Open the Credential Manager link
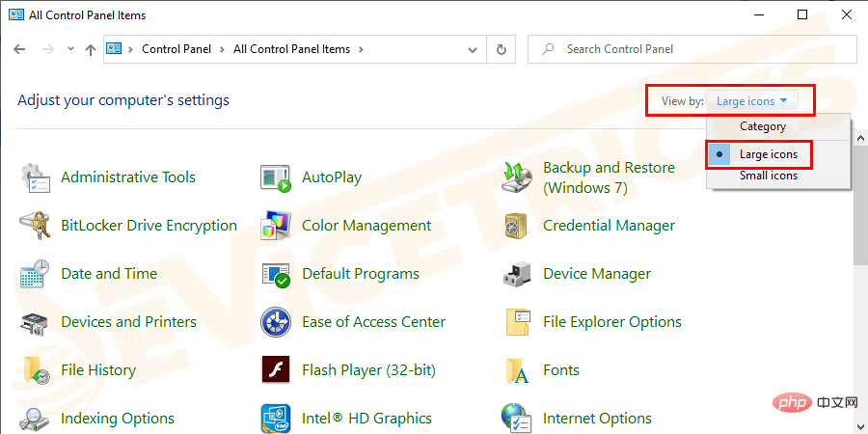Image resolution: width=868 pixels, height=434 pixels. [x=609, y=226]
